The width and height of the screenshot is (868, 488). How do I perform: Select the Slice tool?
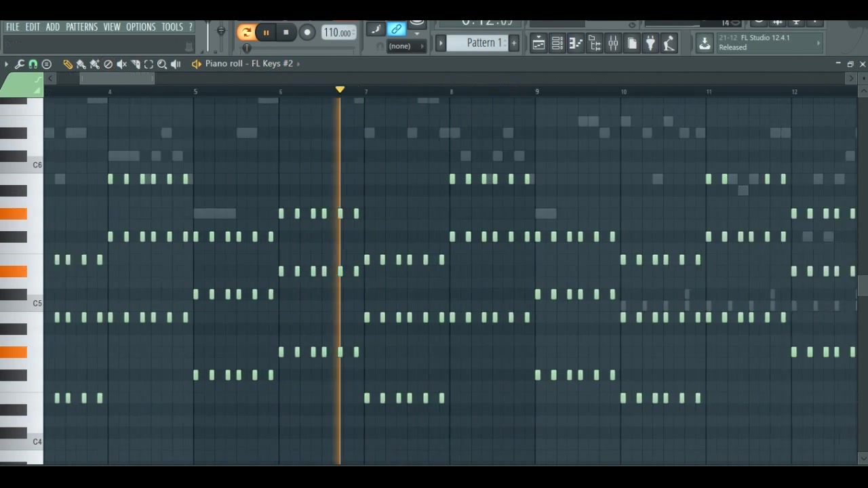click(x=136, y=64)
